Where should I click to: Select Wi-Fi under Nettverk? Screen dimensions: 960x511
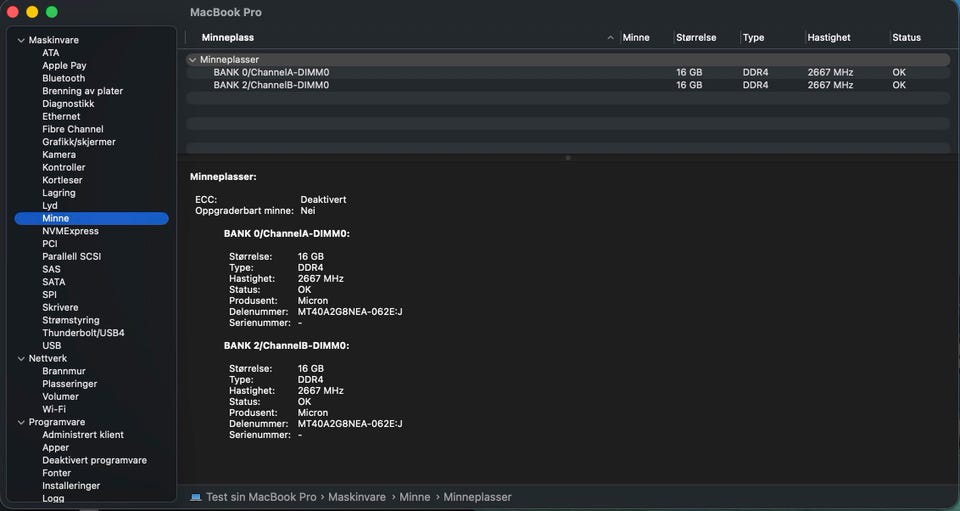tap(54, 409)
